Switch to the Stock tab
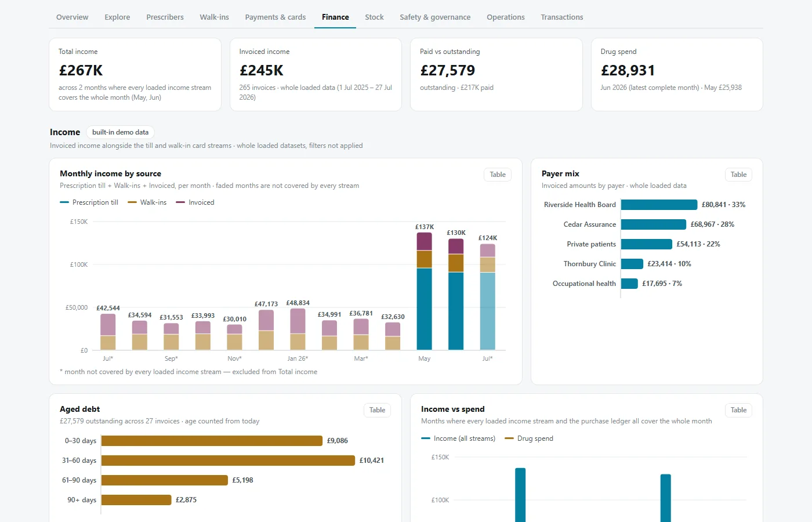Image resolution: width=812 pixels, height=522 pixels. coord(374,17)
